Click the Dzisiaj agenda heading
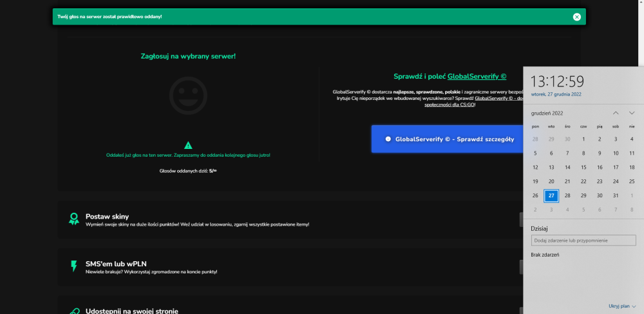Image resolution: width=644 pixels, height=314 pixels. pos(539,228)
